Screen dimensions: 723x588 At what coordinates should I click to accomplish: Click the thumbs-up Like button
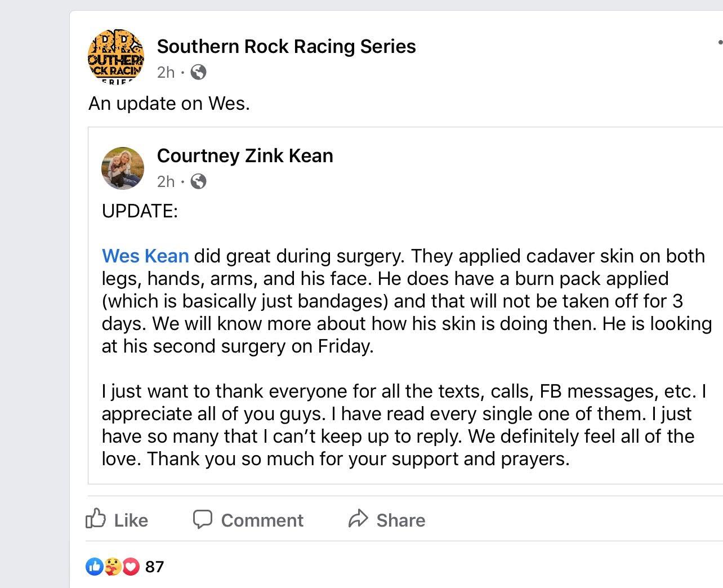tap(117, 519)
